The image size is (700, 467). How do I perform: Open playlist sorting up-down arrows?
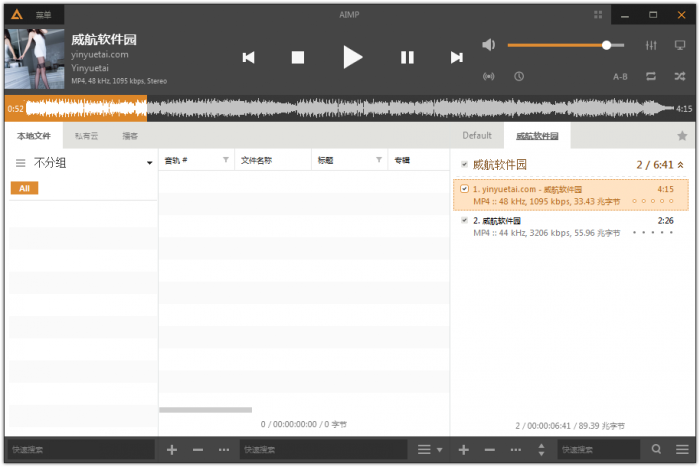tap(541, 450)
